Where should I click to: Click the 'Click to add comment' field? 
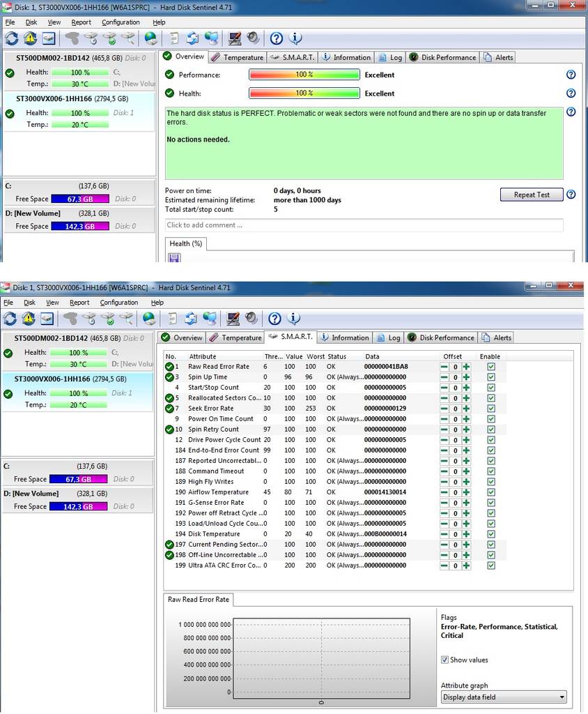click(364, 225)
